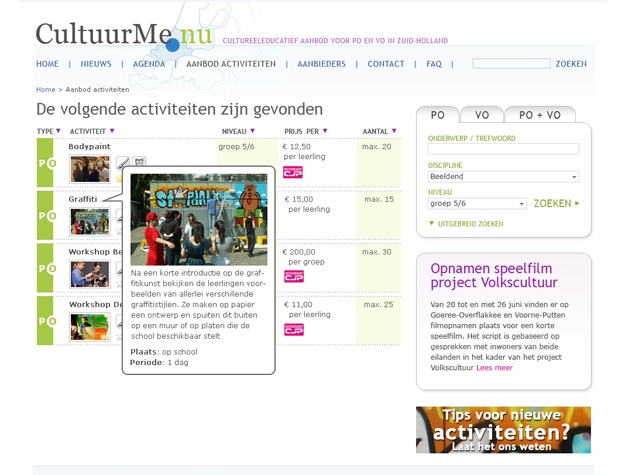The height and width of the screenshot is (475, 632).
Task: Open Graffiti thumbnail image
Action: pos(89,222)
